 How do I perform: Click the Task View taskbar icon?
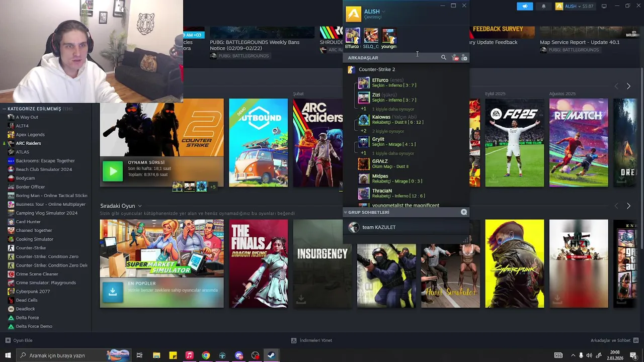click(x=139, y=355)
